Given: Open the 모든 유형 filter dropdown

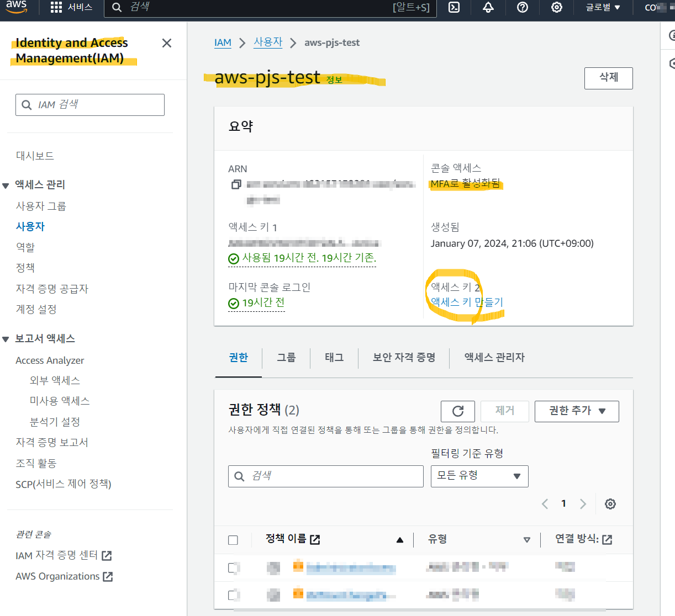Looking at the screenshot, I should [479, 476].
